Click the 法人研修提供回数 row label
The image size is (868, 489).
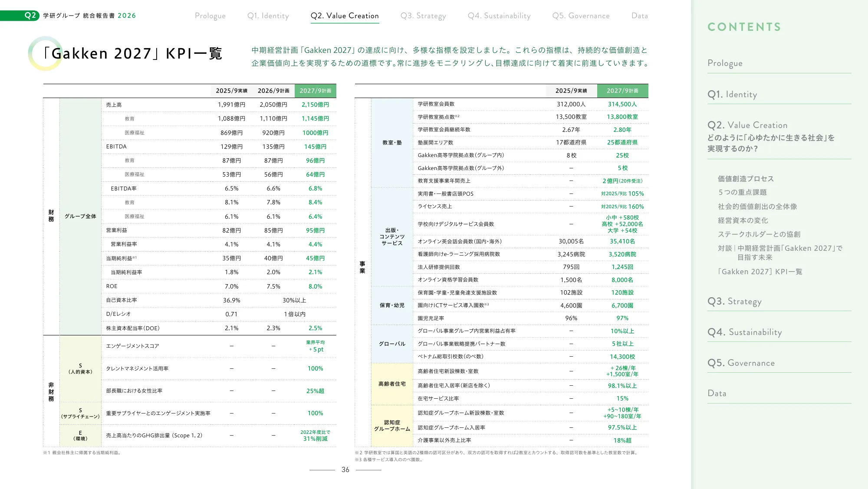[438, 267]
